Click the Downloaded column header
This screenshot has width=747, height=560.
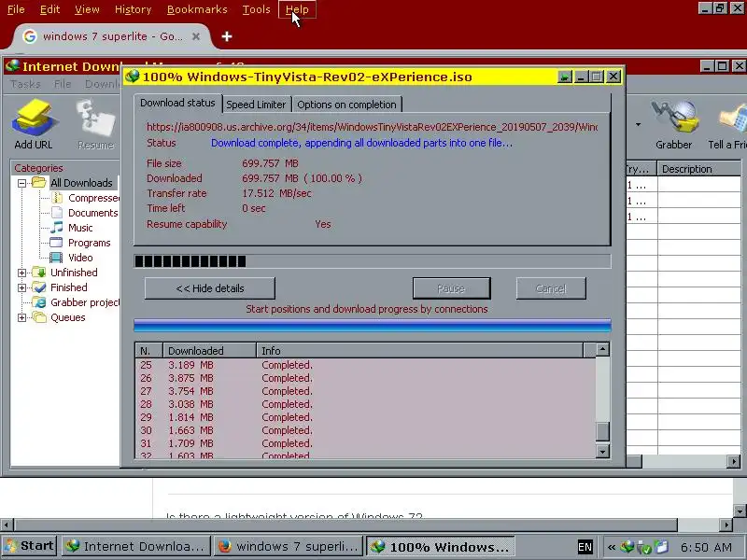click(x=209, y=351)
